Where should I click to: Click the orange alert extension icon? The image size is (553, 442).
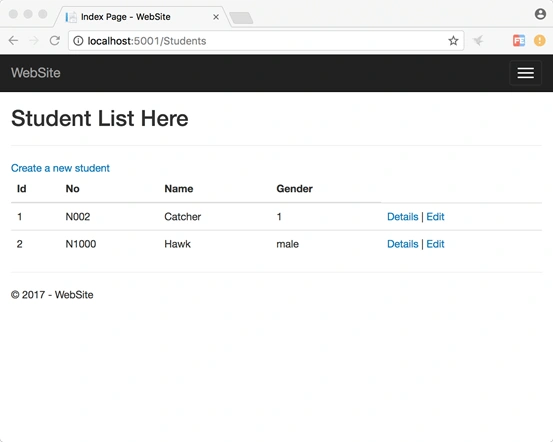(539, 41)
